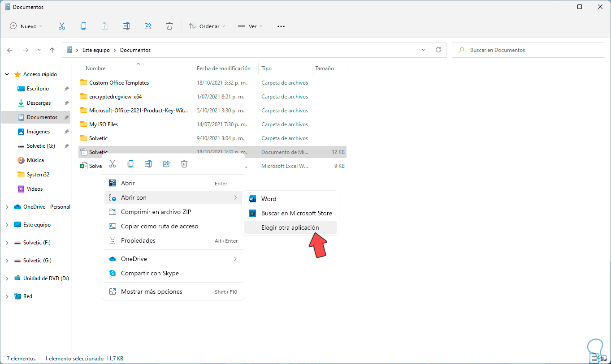
Task: Refresh the Documentos folder view
Action: (438, 50)
